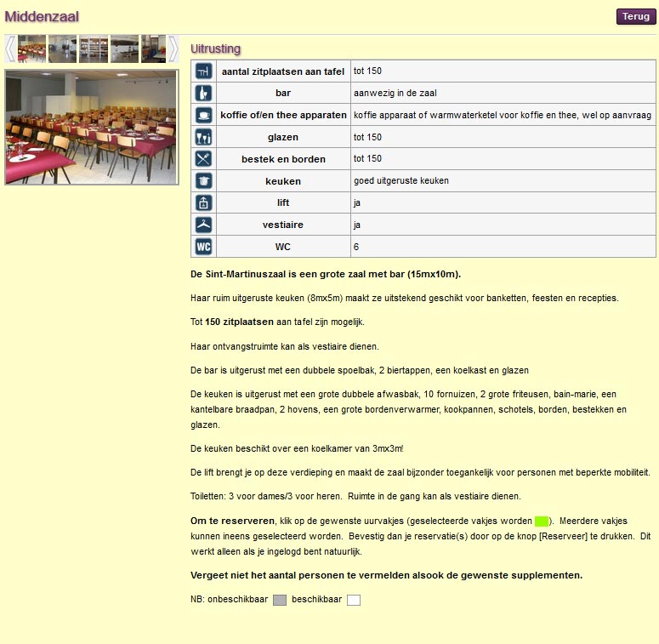
Task: Open fourth gallery thumbnail of kitchen hood
Action: click(124, 49)
